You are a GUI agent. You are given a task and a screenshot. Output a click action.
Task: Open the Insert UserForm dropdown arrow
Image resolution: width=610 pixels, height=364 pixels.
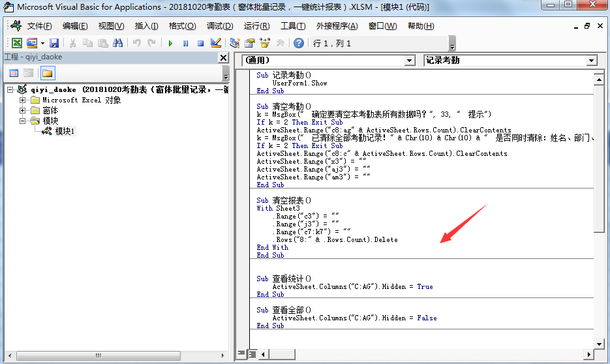(x=42, y=43)
